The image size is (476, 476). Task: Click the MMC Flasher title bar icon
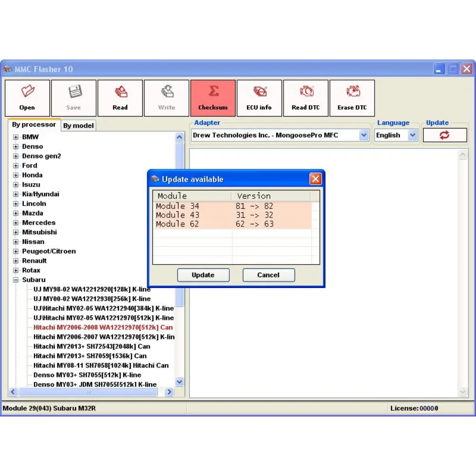point(8,69)
